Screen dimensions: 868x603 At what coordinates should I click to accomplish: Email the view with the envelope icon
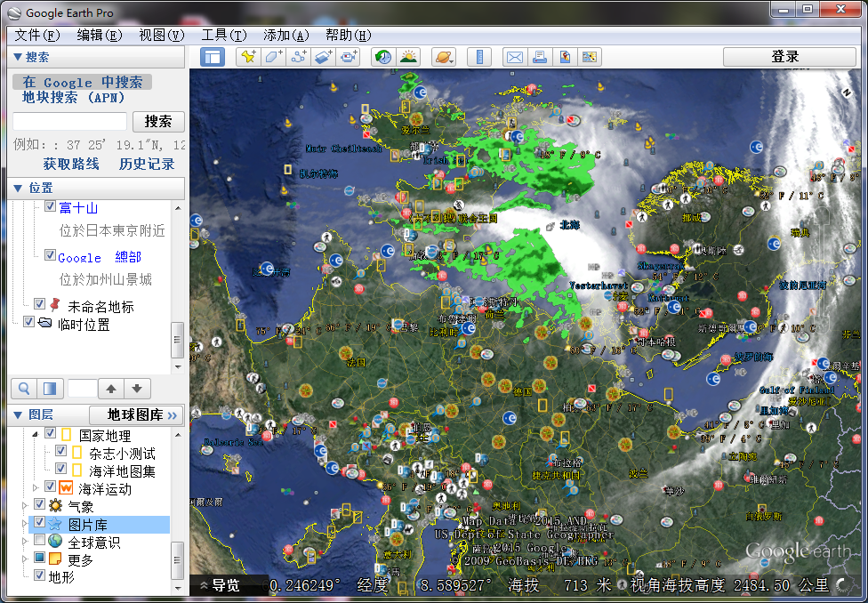click(x=515, y=57)
